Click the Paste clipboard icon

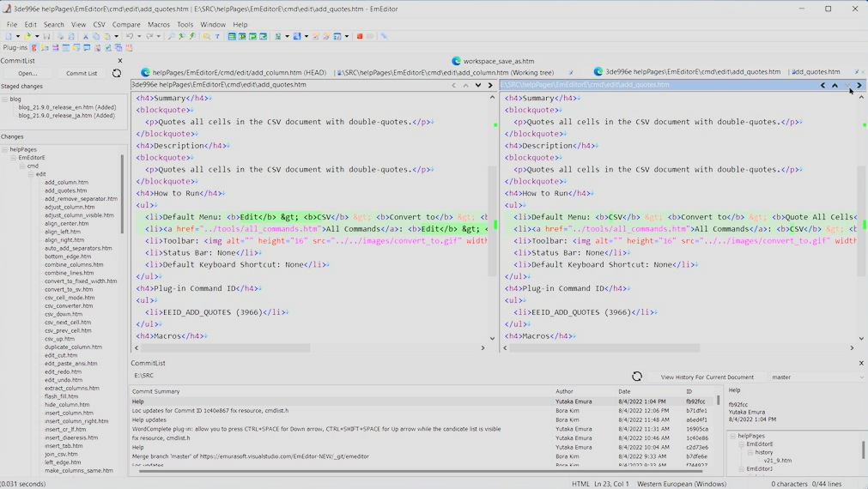click(x=107, y=36)
